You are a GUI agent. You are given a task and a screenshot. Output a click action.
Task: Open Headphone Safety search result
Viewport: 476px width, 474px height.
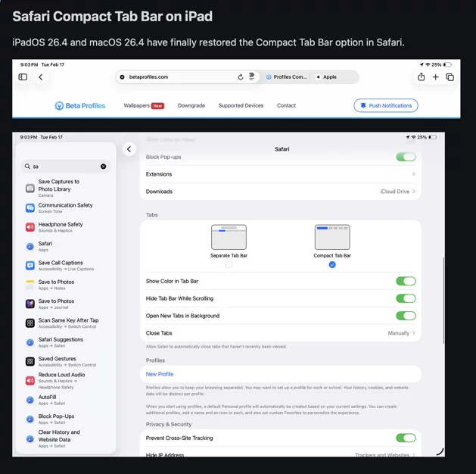(x=66, y=227)
